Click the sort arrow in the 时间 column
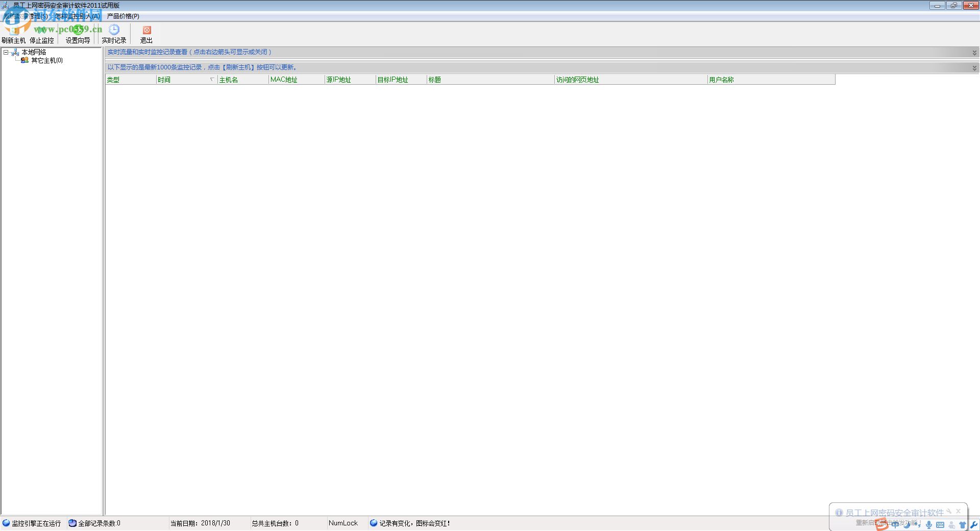 pos(212,80)
